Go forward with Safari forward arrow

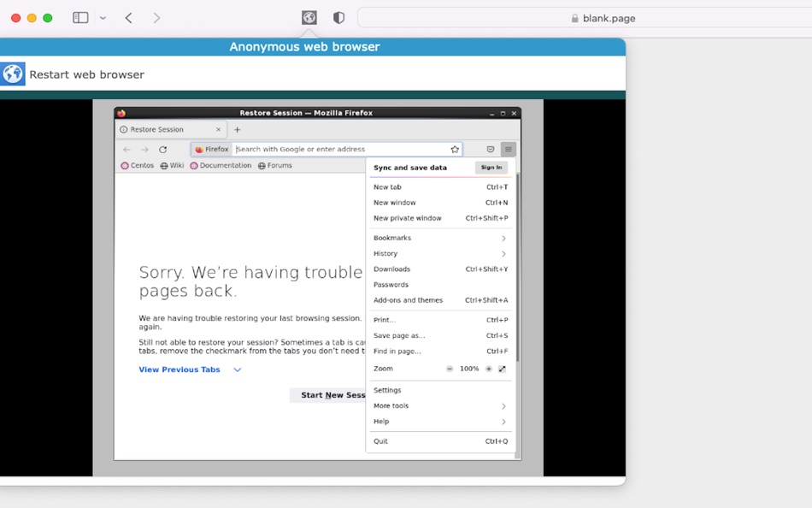(x=156, y=18)
